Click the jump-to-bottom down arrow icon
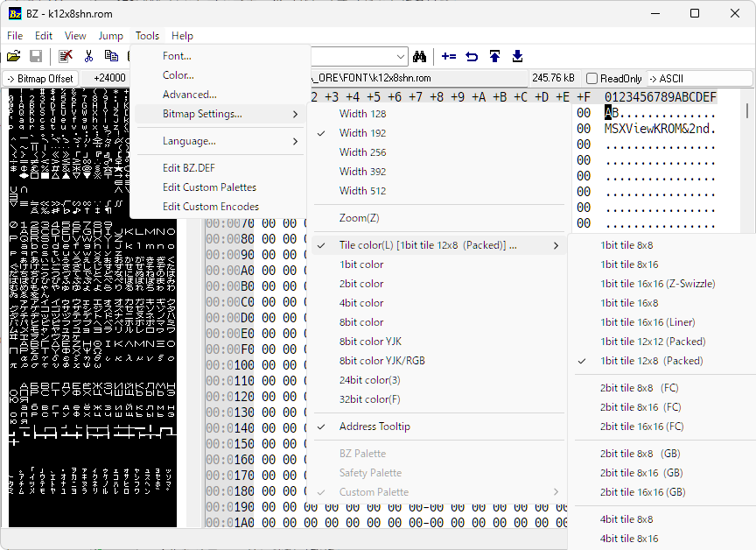This screenshot has width=756, height=550. [517, 56]
